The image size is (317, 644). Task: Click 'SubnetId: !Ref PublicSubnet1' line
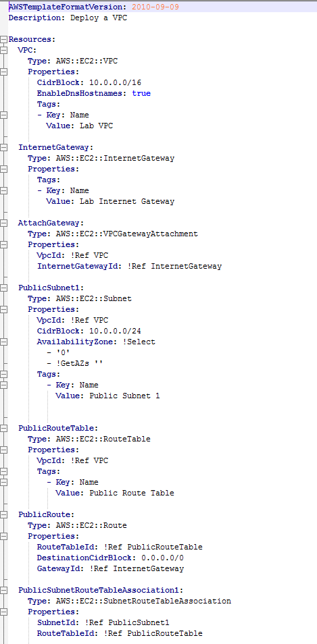point(103,622)
